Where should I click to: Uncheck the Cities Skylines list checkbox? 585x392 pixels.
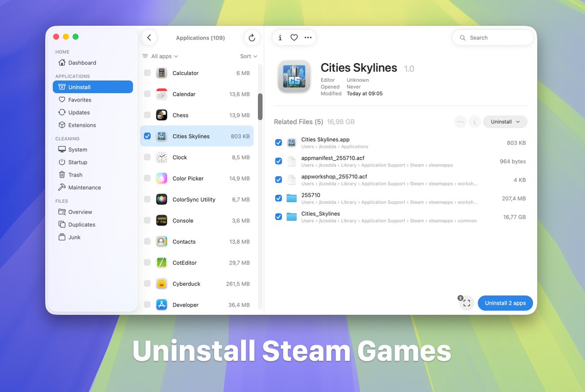[147, 136]
